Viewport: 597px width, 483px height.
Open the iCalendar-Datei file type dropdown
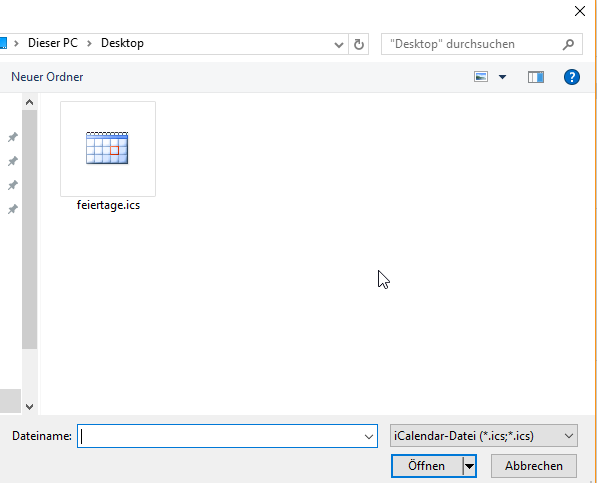coord(484,436)
